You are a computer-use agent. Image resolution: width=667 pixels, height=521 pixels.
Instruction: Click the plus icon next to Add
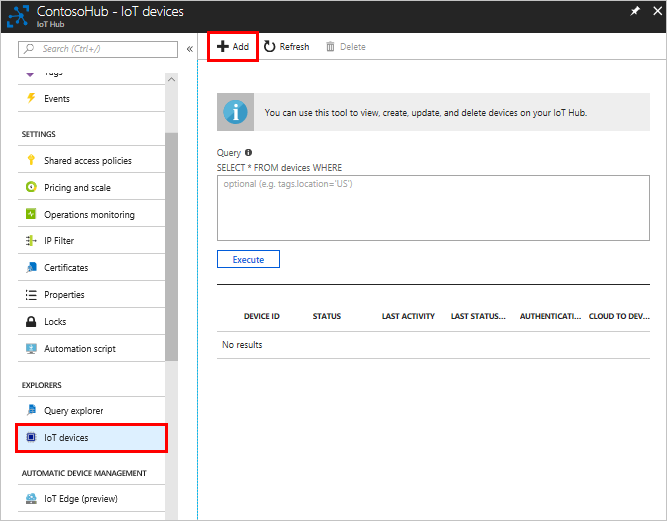222,46
